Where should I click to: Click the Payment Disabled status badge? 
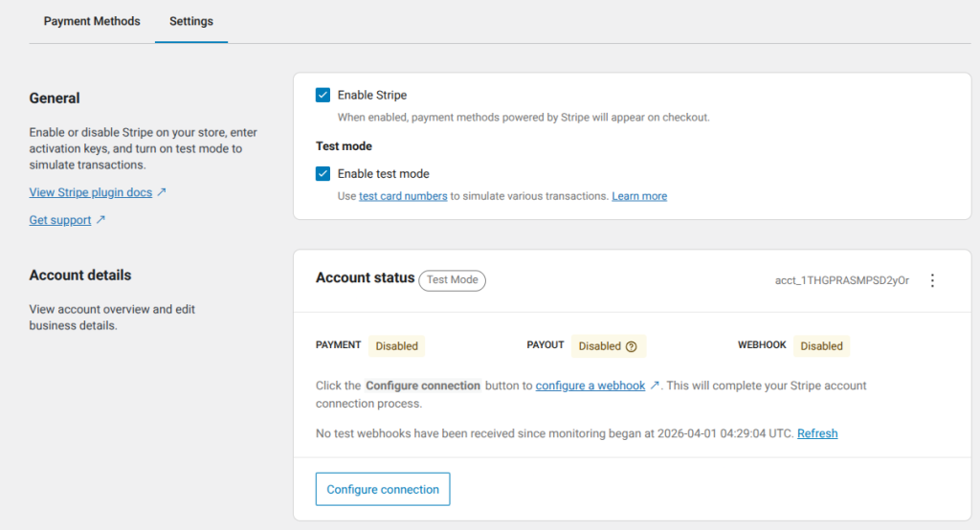point(396,346)
